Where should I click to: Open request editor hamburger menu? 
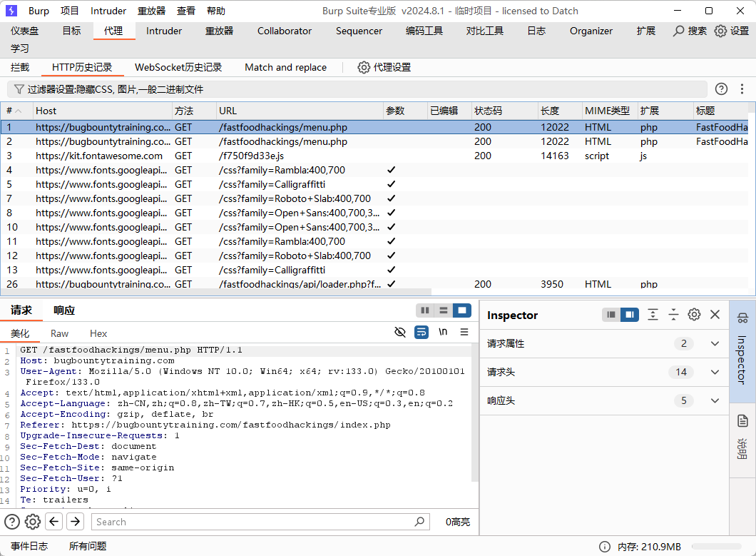pos(464,332)
